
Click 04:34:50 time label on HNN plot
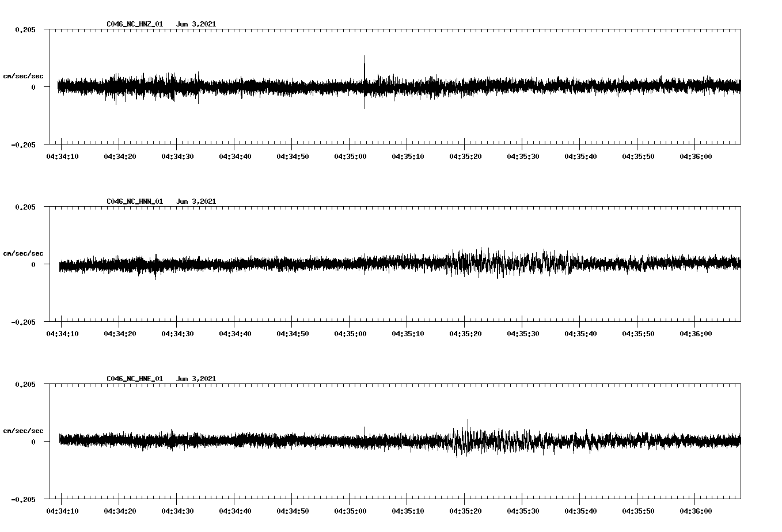291,334
